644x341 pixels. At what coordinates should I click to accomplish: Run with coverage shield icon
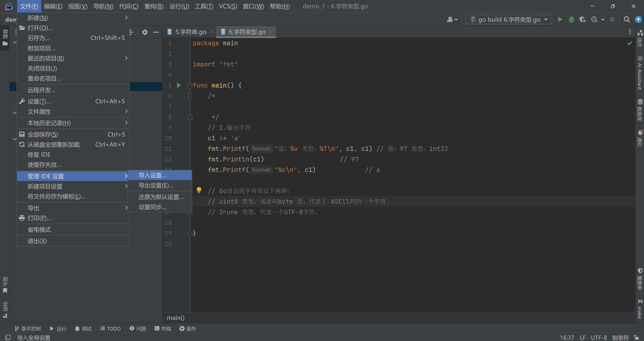(583, 19)
